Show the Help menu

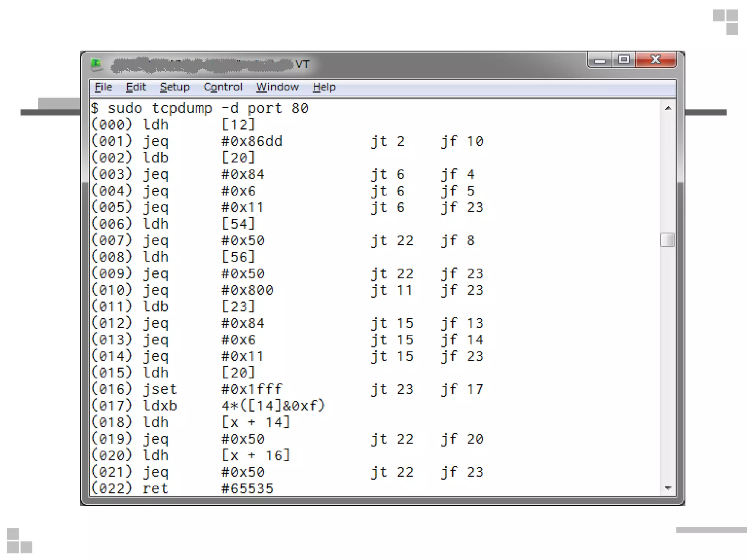tap(324, 87)
